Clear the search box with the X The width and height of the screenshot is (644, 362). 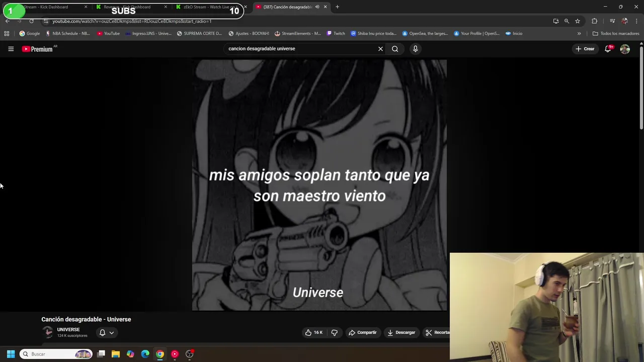[380, 49]
